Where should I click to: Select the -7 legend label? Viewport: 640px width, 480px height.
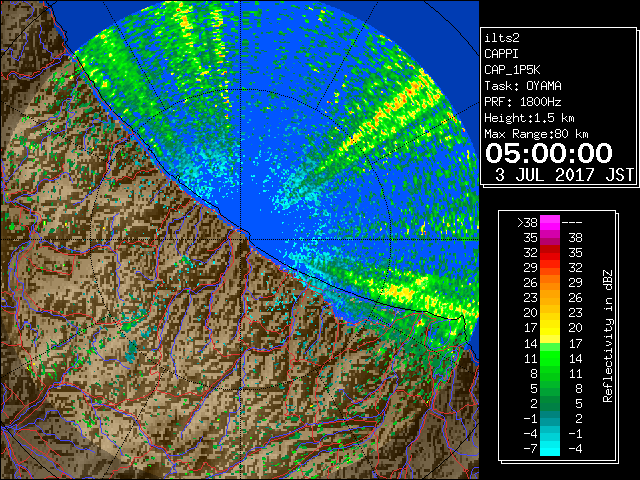pos(530,449)
